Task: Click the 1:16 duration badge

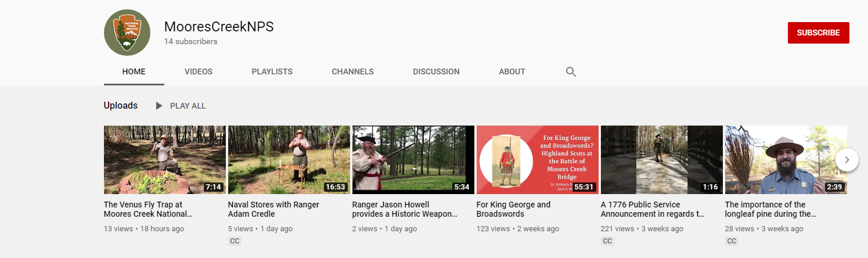Action: pyautogui.click(x=710, y=187)
